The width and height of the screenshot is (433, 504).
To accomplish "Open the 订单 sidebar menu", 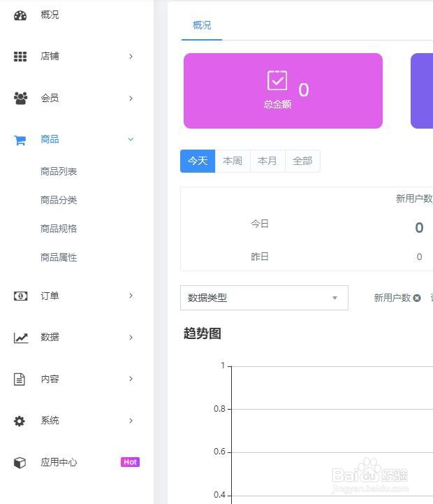I will coord(50,296).
